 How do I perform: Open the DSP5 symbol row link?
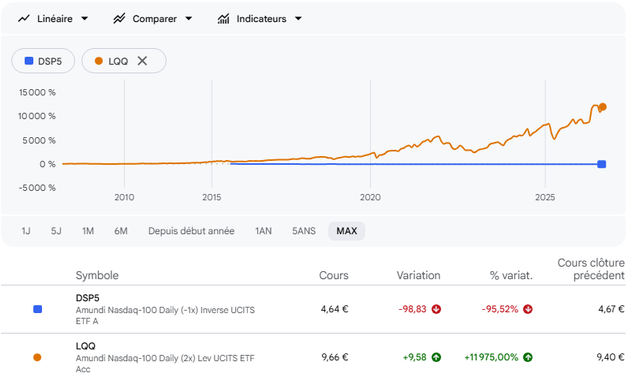(x=87, y=298)
